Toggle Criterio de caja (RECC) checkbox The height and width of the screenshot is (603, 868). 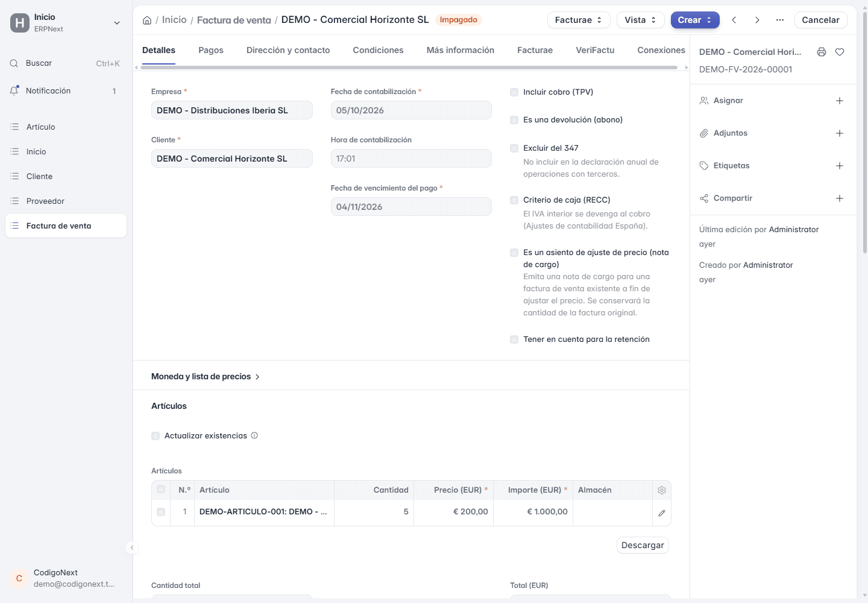(514, 200)
